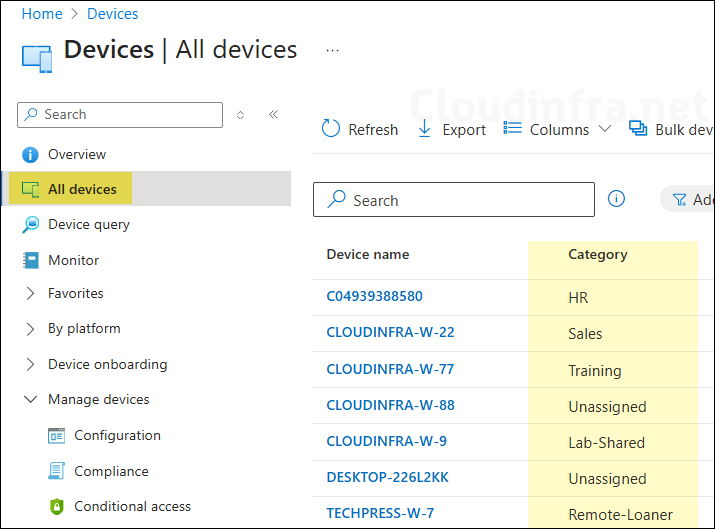Select All devices in the sidebar

tap(82, 189)
